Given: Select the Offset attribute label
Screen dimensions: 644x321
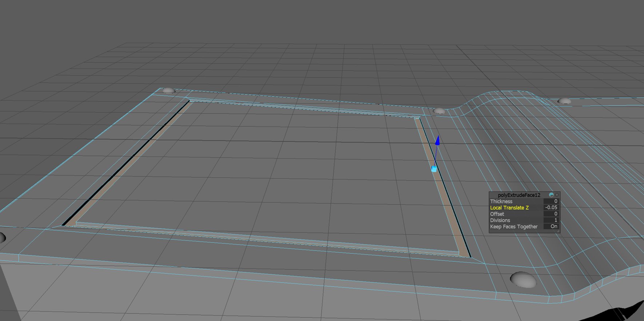Looking at the screenshot, I should click(x=497, y=214).
